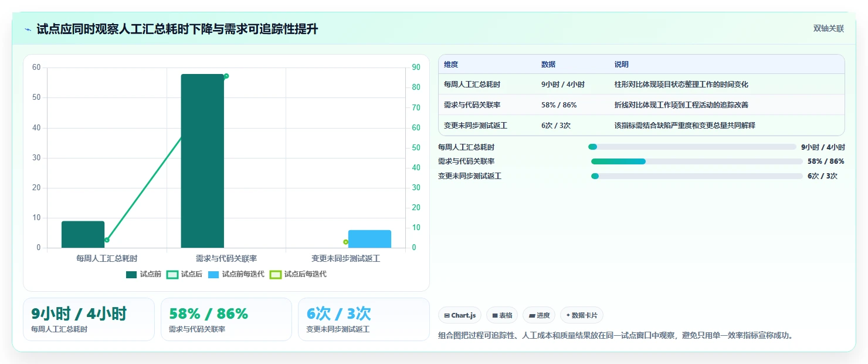The height and width of the screenshot is (364, 868).
Task: Click the 6次 / 3次 summary card
Action: coord(364,319)
